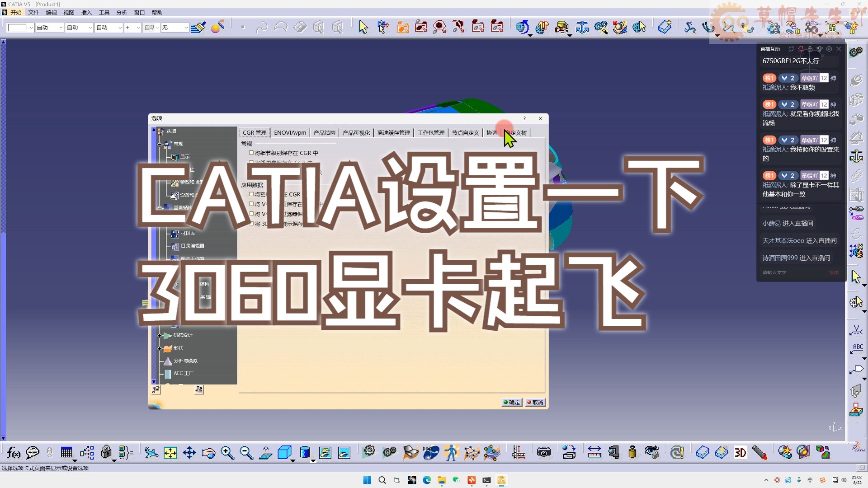868x488 pixels.
Task: Open Microsoft Edge from taskbar
Action: click(427, 480)
